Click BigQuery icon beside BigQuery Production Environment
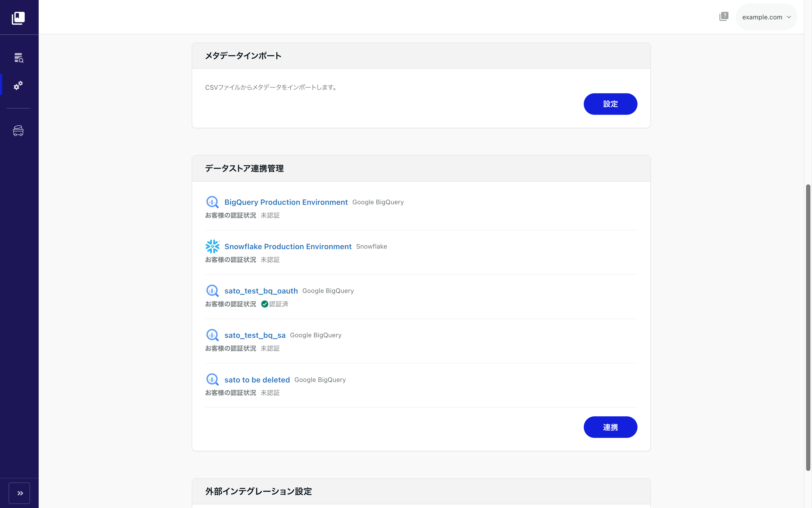Viewport: 812px width, 508px height. (x=212, y=202)
